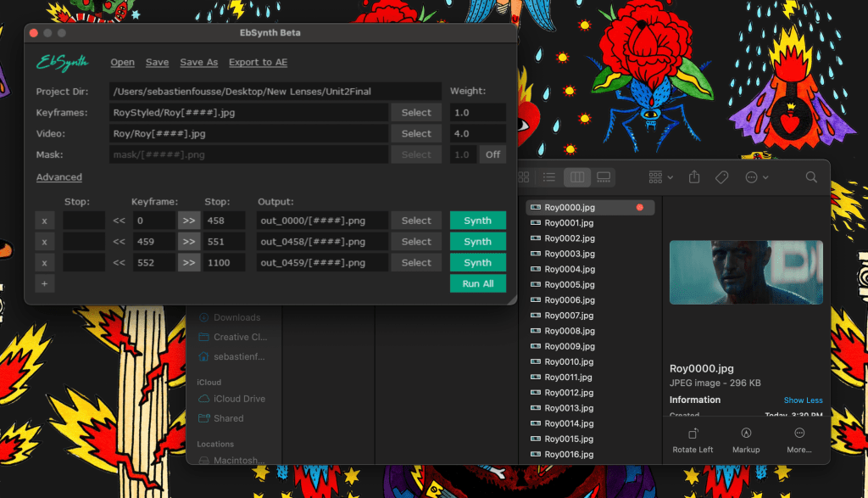
Task: Add a new keyframe row with plus button
Action: pos(46,284)
